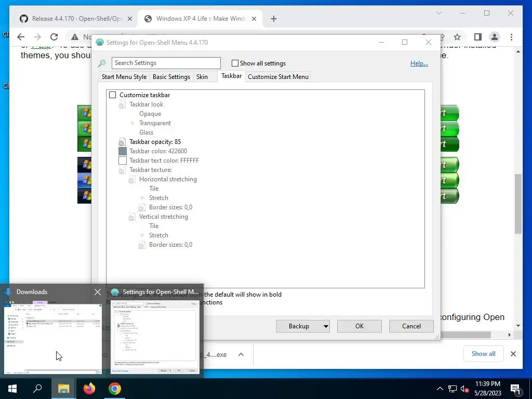This screenshot has height=399, width=532.
Task: Click the Taskbar look gear icon
Action: click(x=122, y=105)
